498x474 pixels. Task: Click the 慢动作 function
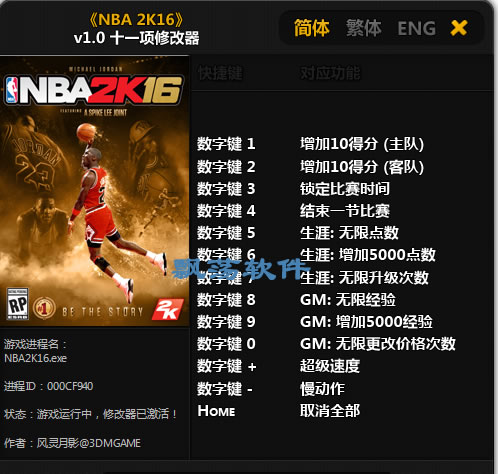(322, 389)
